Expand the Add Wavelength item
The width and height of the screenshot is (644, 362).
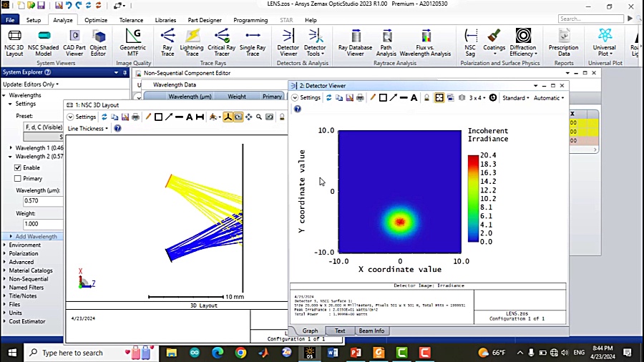11,236
